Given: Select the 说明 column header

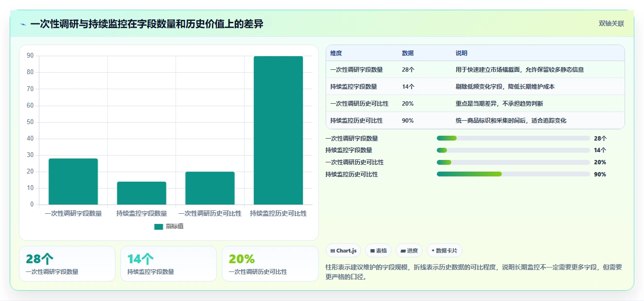Looking at the screenshot, I should tap(461, 53).
